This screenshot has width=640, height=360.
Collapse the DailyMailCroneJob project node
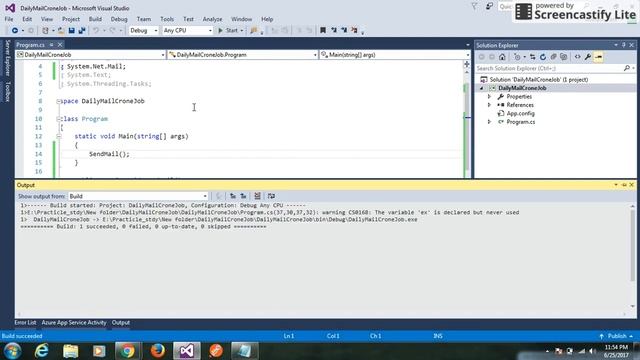click(482, 89)
